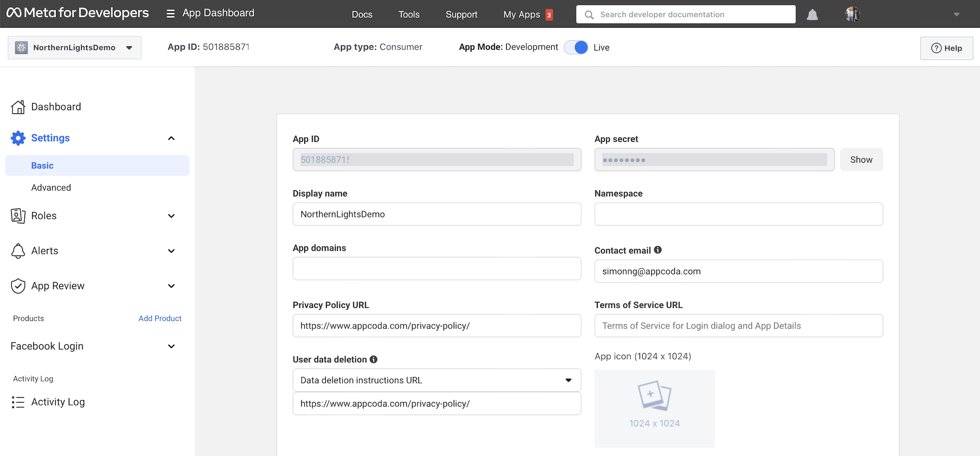The image size is (980, 456).
Task: Select the Advanced settings item
Action: pos(51,188)
